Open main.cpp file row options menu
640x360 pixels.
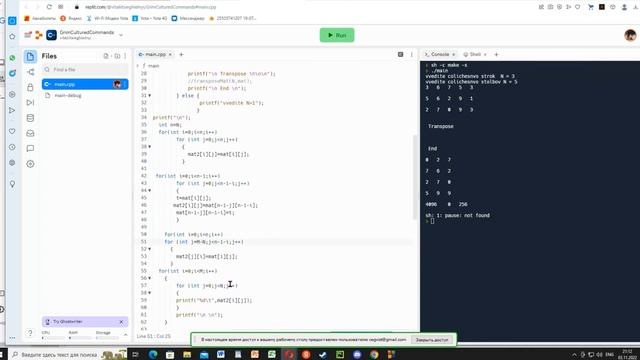point(125,84)
